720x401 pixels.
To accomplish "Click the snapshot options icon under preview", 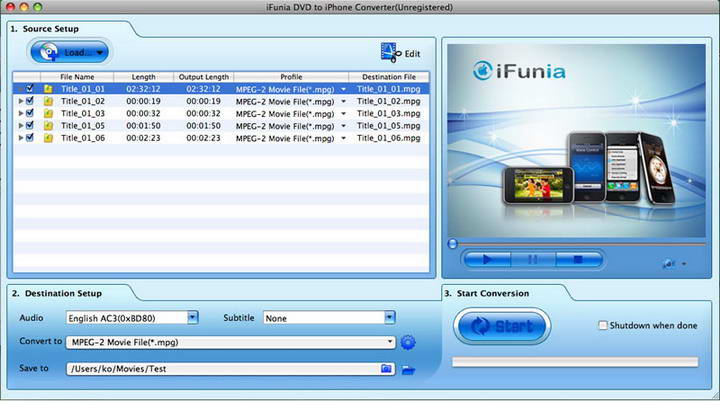I will [669, 264].
